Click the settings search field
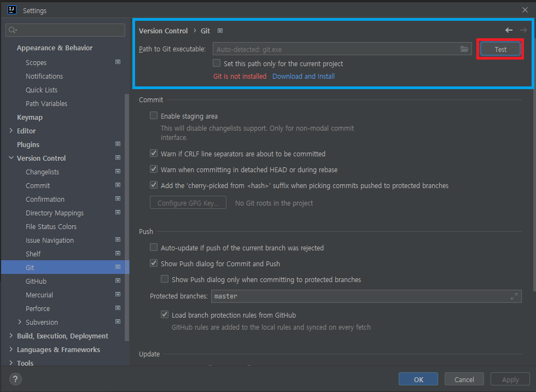536x392 pixels. (65, 30)
